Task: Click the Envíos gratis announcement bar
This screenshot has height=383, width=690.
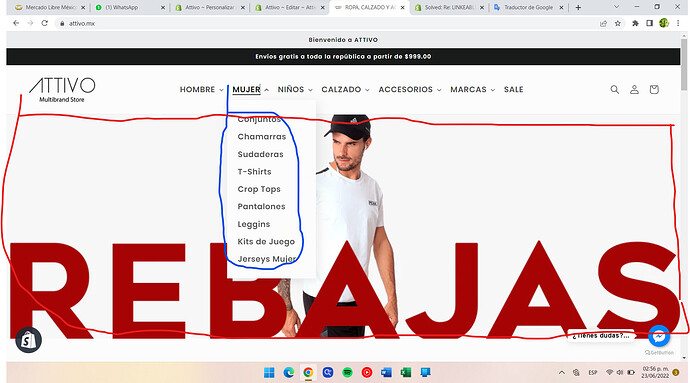Action: [343, 56]
